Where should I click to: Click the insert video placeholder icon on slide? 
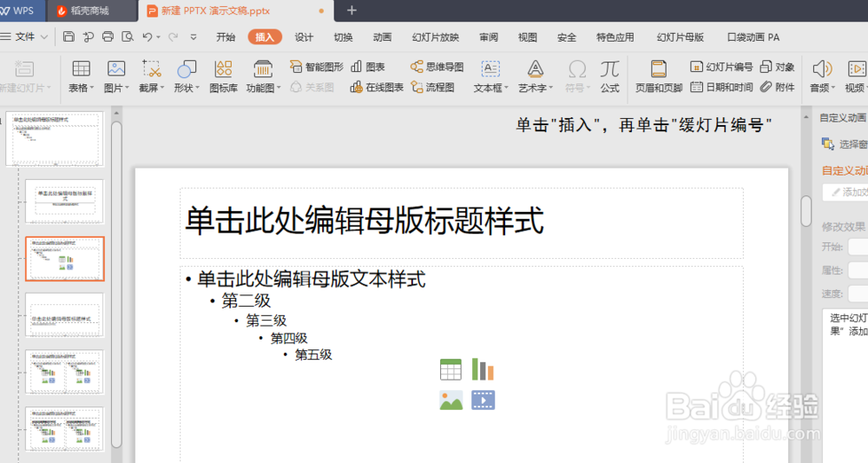(483, 400)
